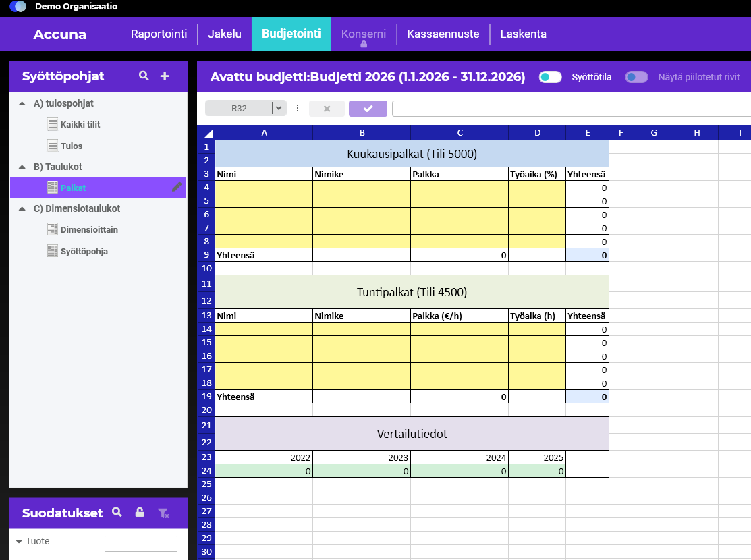The height and width of the screenshot is (560, 751).
Task: Click the Kaikki tilit sheet icon
Action: tap(53, 124)
